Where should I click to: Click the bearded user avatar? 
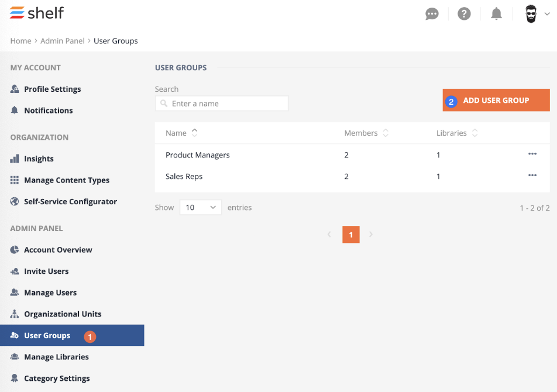(531, 14)
